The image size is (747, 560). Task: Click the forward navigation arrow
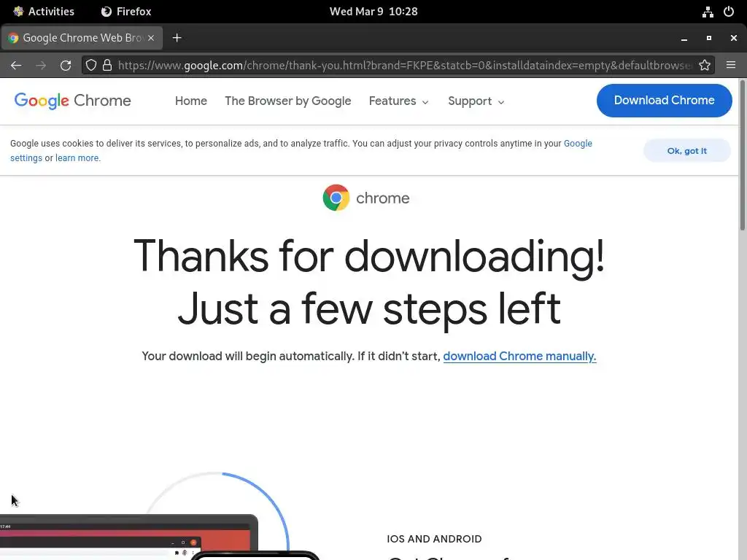[41, 65]
